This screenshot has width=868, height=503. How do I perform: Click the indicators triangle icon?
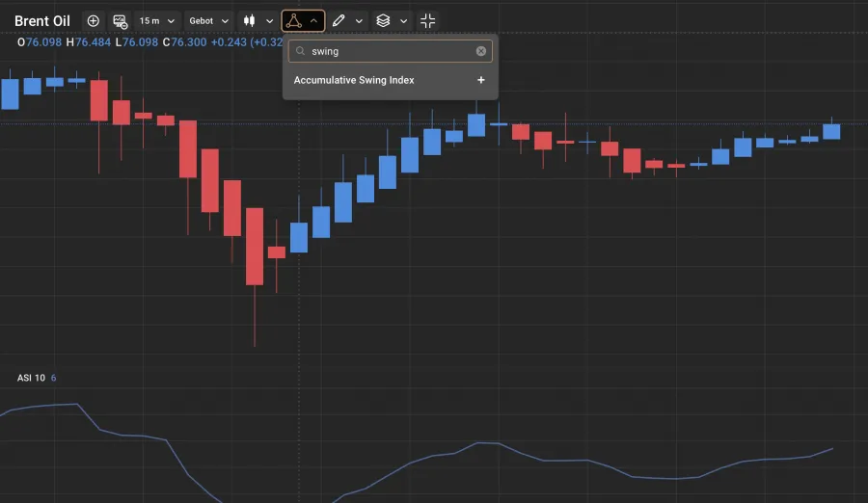(294, 21)
